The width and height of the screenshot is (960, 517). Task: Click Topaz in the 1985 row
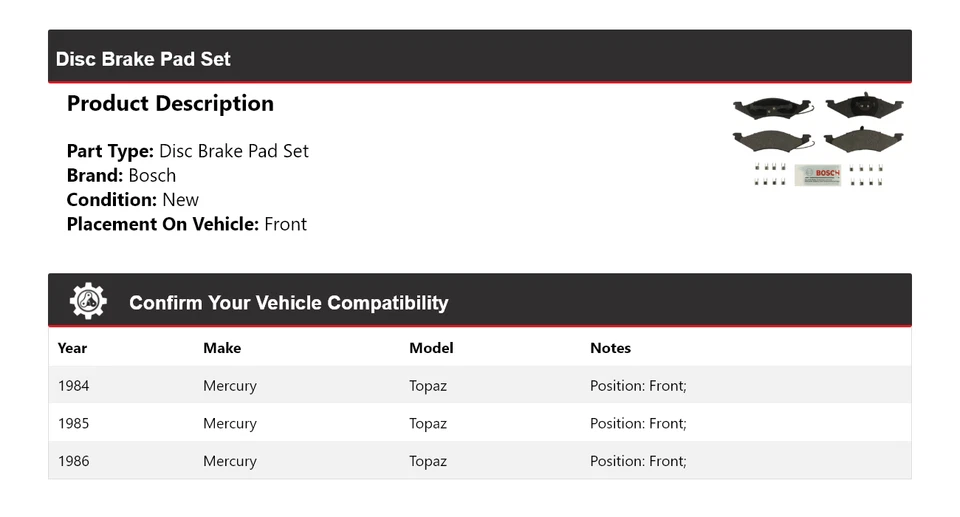[x=428, y=423]
